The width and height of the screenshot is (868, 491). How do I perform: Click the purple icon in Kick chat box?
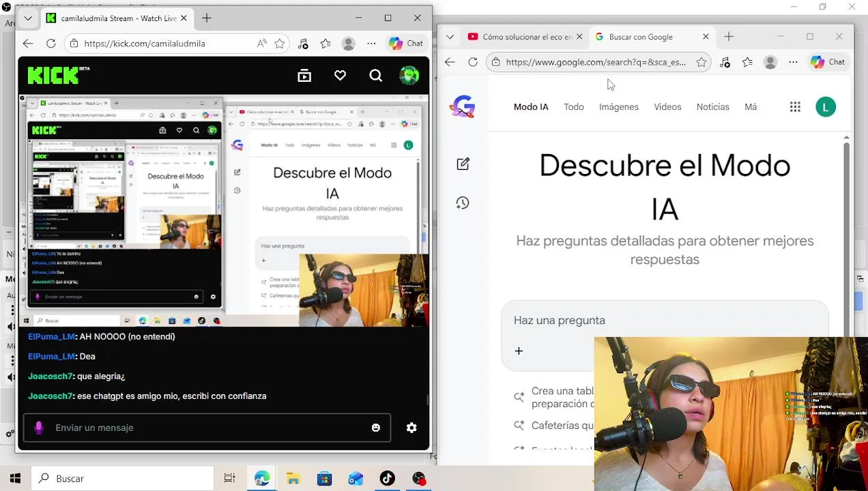pyautogui.click(x=38, y=428)
